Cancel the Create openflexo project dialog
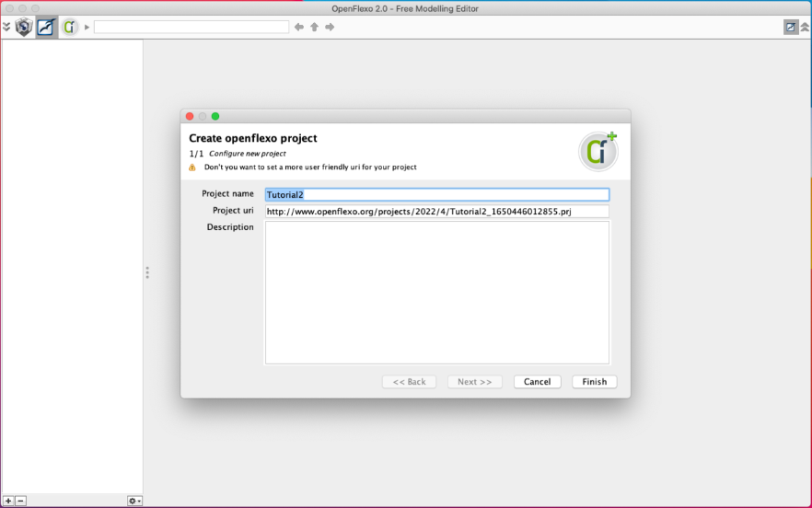 [537, 382]
